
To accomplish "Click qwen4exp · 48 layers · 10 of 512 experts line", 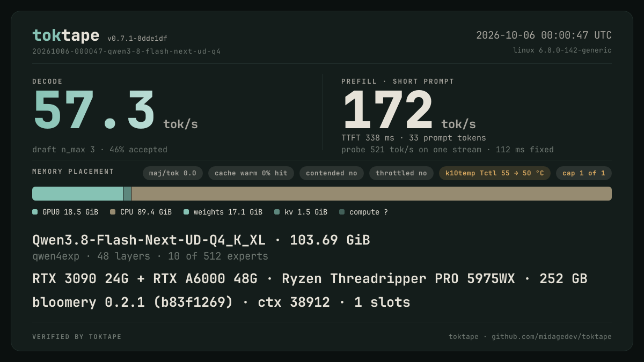I will click(x=150, y=256).
